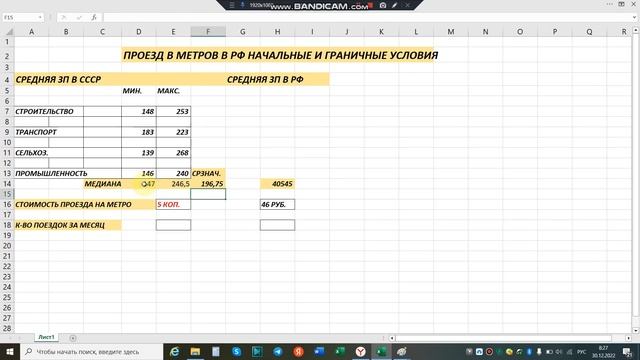Image resolution: width=640 pixels, height=360 pixels.
Task: Click the 5 КОП. cell
Action: coord(173,204)
